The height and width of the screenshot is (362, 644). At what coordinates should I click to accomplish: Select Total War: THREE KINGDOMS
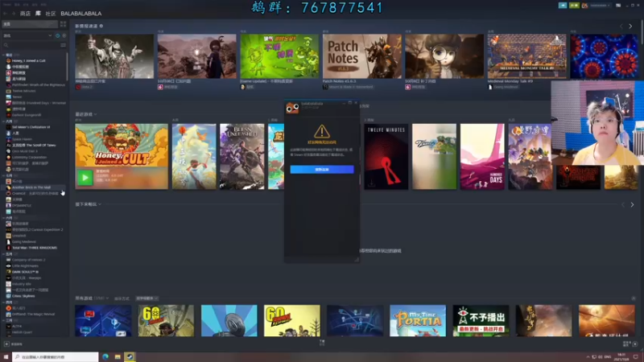click(35, 248)
